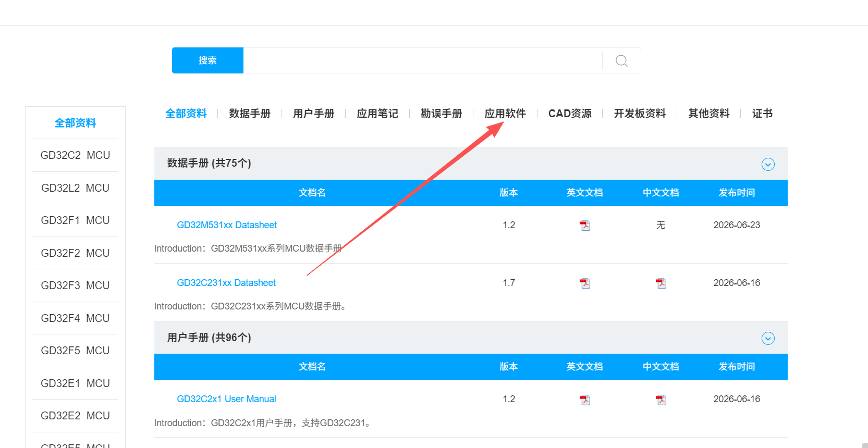The image size is (868, 448).
Task: Download English PDF for GD32M531xx Datasheet
Action: (x=585, y=225)
